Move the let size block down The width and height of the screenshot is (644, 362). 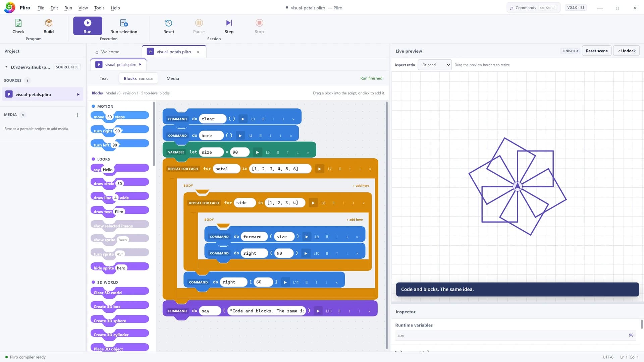tap(298, 152)
